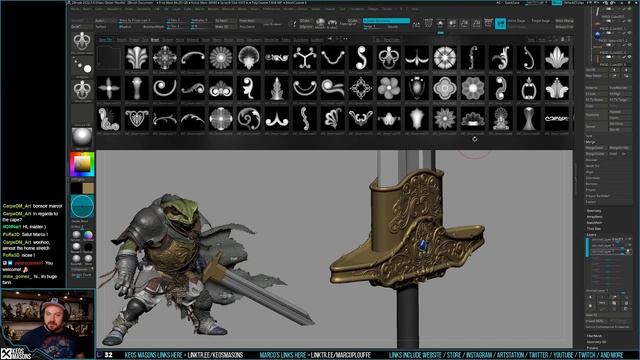The height and width of the screenshot is (360, 640).
Task: Click the Open File button in brush popup
Action: coord(105,40)
